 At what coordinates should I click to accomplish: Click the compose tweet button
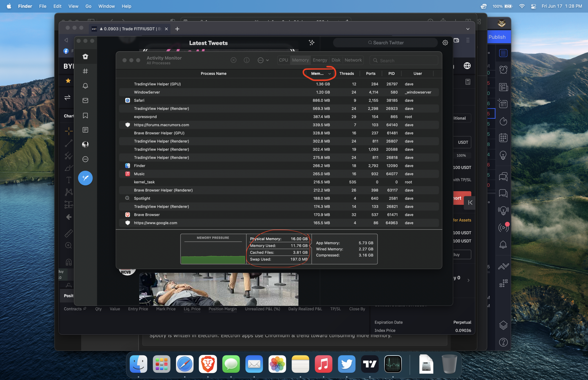coord(85,178)
